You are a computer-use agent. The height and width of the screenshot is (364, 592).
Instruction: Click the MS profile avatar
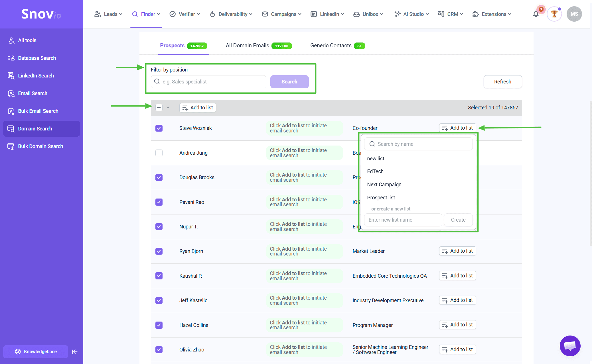coord(574,14)
